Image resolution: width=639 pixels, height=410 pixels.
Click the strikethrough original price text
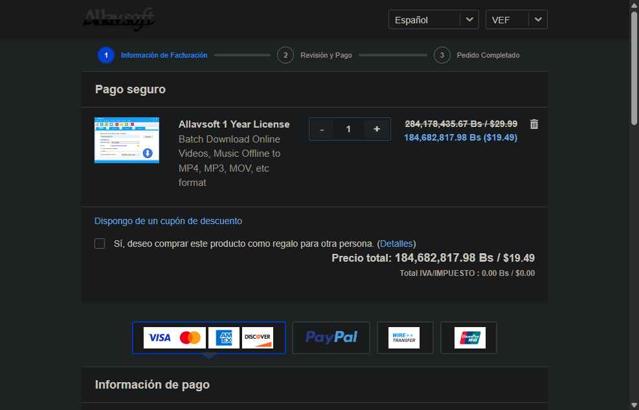click(461, 124)
